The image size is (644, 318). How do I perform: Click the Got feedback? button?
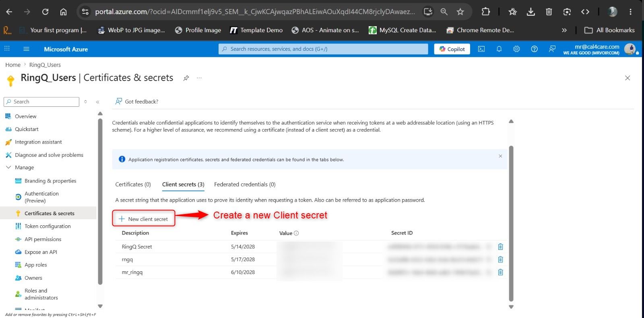pyautogui.click(x=137, y=102)
